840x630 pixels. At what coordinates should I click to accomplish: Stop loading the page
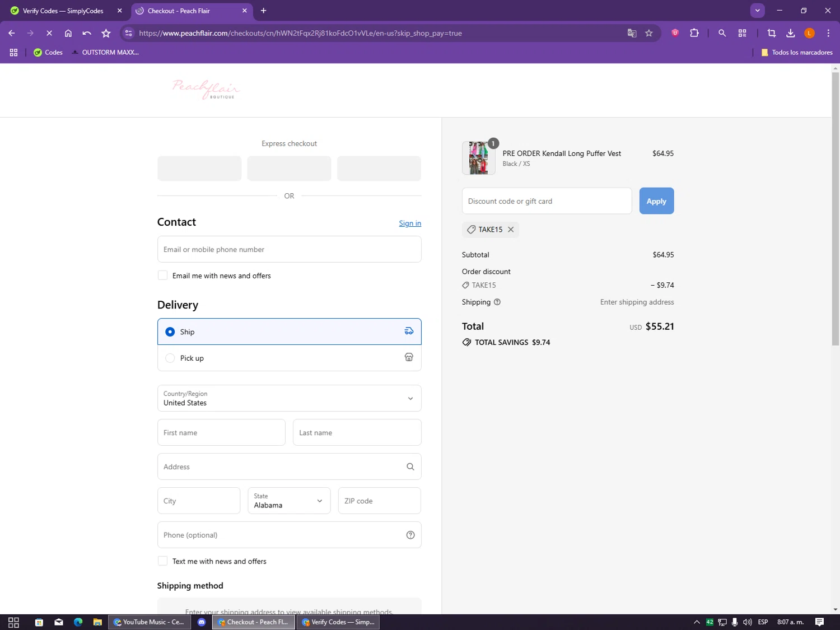49,33
